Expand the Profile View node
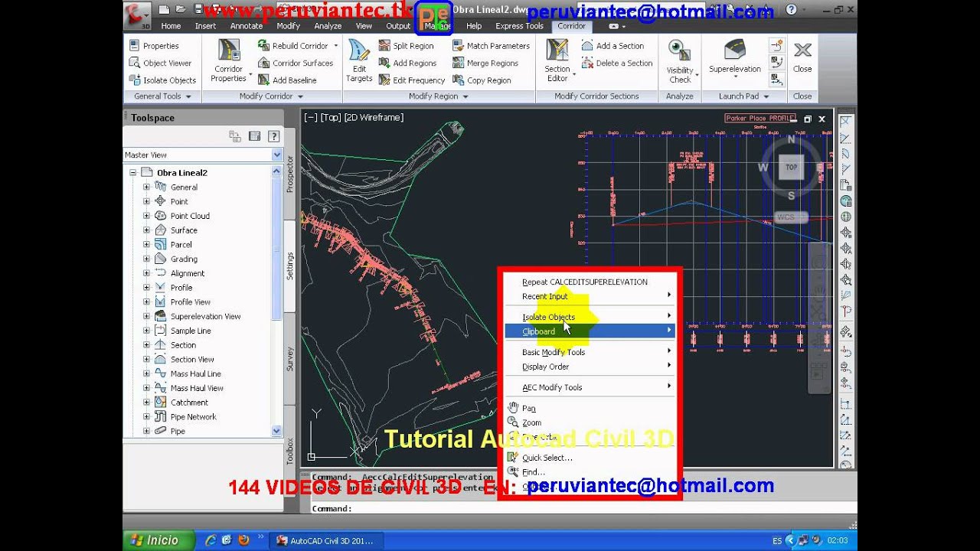The image size is (980, 551). pyautogui.click(x=146, y=302)
